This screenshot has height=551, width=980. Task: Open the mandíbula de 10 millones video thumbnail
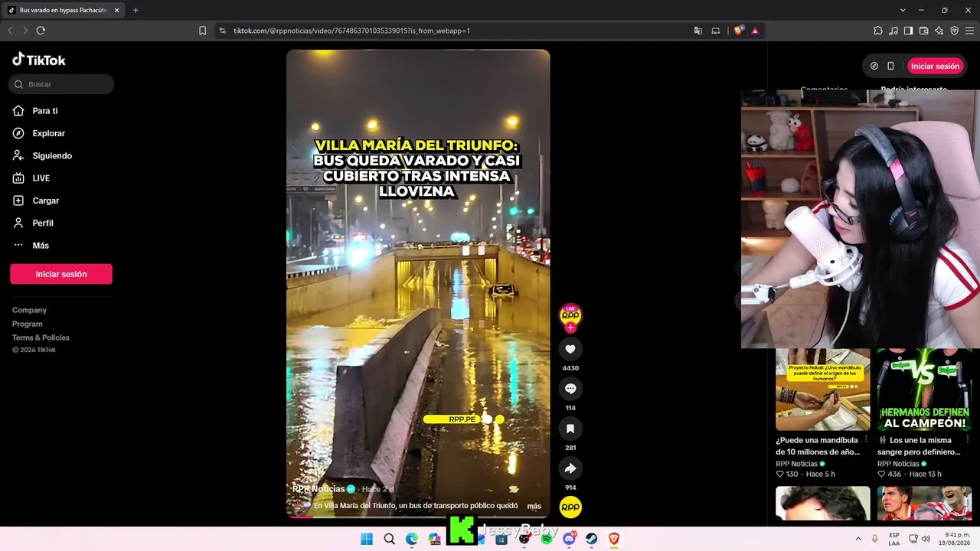(x=823, y=390)
